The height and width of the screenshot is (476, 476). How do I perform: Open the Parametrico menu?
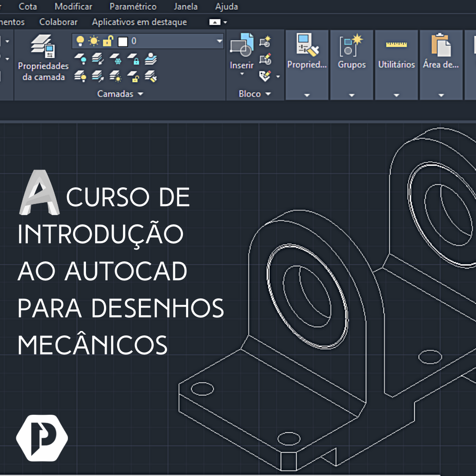133,7
